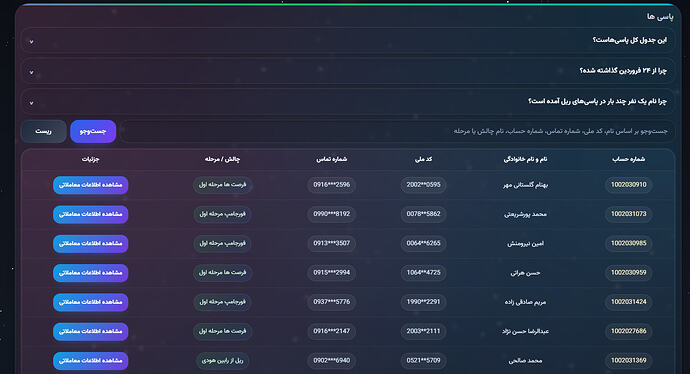
Task: Select account number badge 1002030910
Action: [x=628, y=185]
